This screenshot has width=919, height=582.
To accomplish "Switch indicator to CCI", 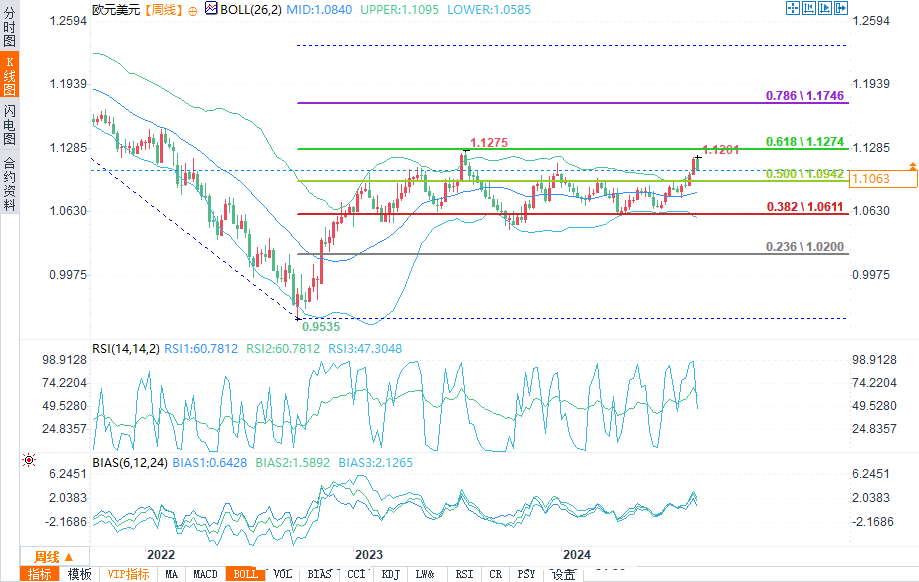I will pyautogui.click(x=356, y=574).
